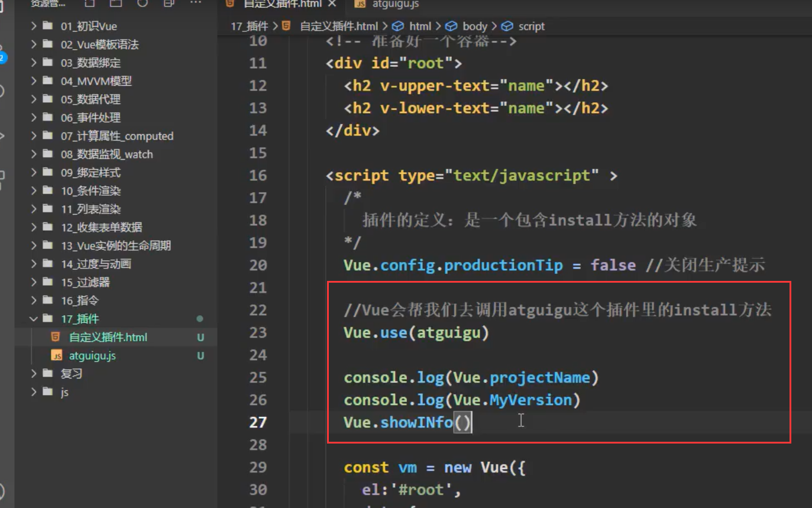The width and height of the screenshot is (812, 508).
Task: Click folder icon of 11_列表渲染
Action: 48,209
